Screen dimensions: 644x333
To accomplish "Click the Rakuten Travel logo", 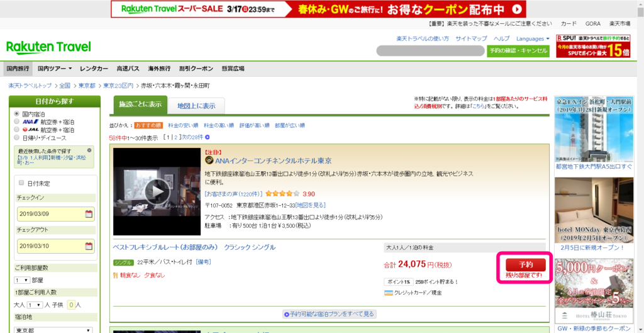I will pos(48,48).
